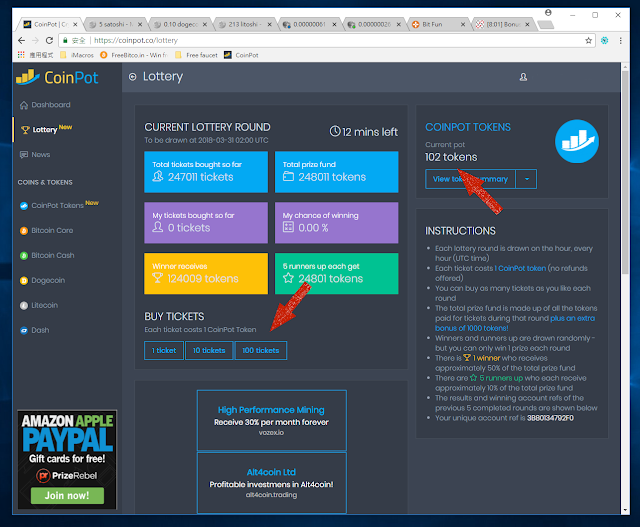The image size is (640, 527).
Task: Click Total tickets bought so far tile
Action: pos(206,172)
